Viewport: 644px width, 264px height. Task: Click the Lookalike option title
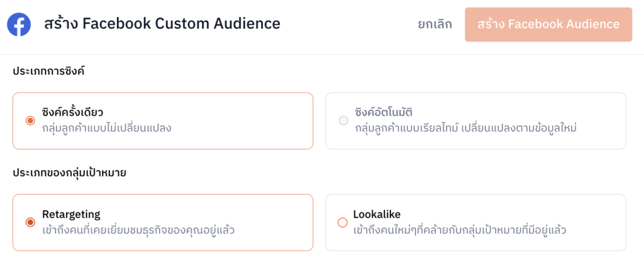point(377,214)
